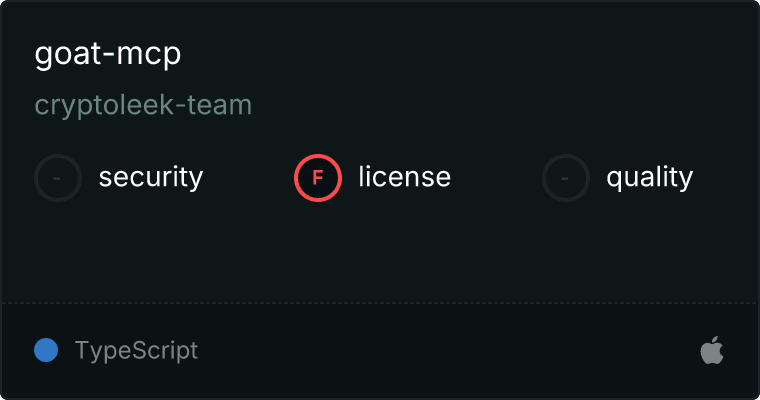The image size is (760, 400).
Task: Select the quality label text
Action: [x=649, y=178]
